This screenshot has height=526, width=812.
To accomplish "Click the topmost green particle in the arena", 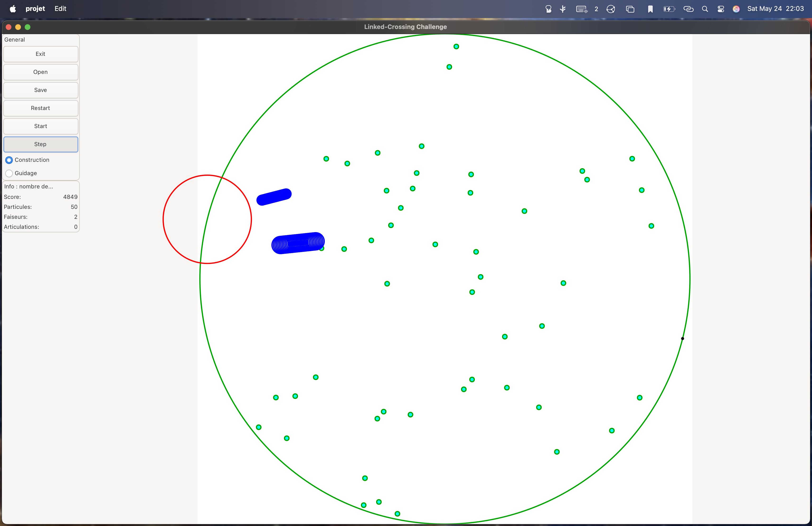I will pyautogui.click(x=456, y=46).
